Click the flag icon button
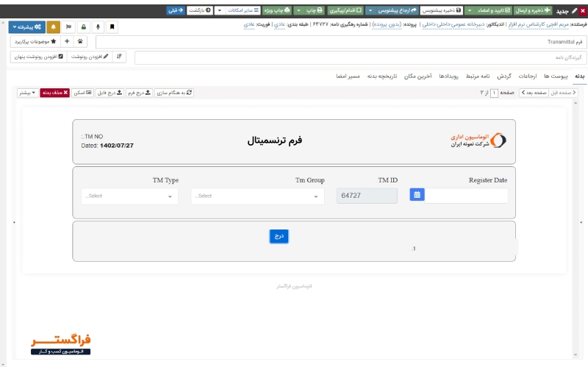588x367 pixels. coord(68,26)
